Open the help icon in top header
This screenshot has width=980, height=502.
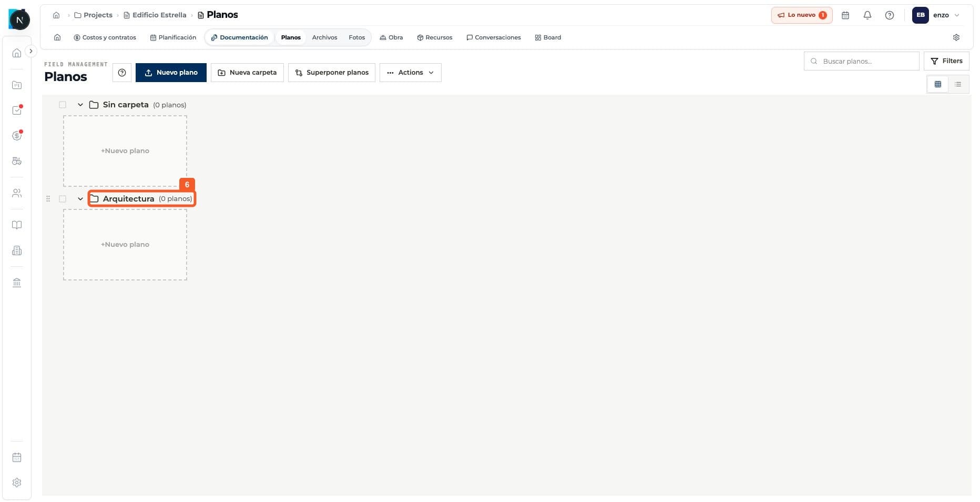click(x=890, y=15)
